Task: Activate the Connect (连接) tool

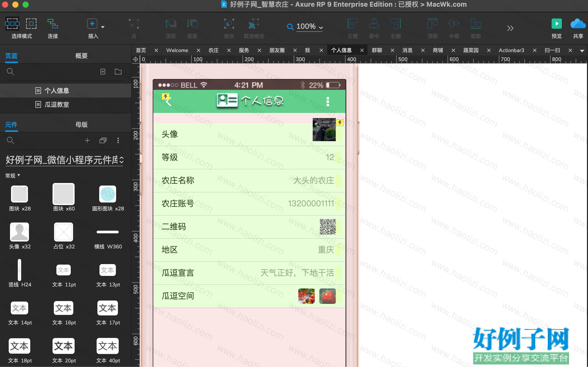Action: pos(53,24)
